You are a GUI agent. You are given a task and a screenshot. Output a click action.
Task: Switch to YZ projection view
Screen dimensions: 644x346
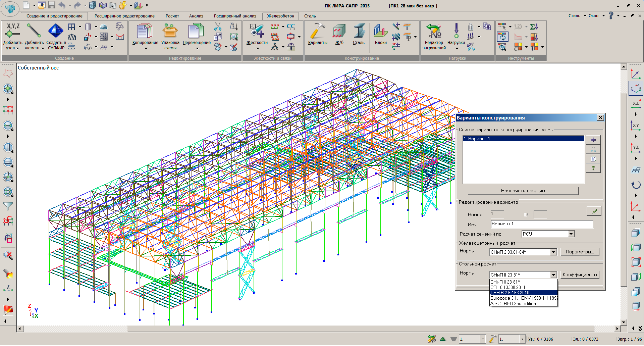coord(636,148)
